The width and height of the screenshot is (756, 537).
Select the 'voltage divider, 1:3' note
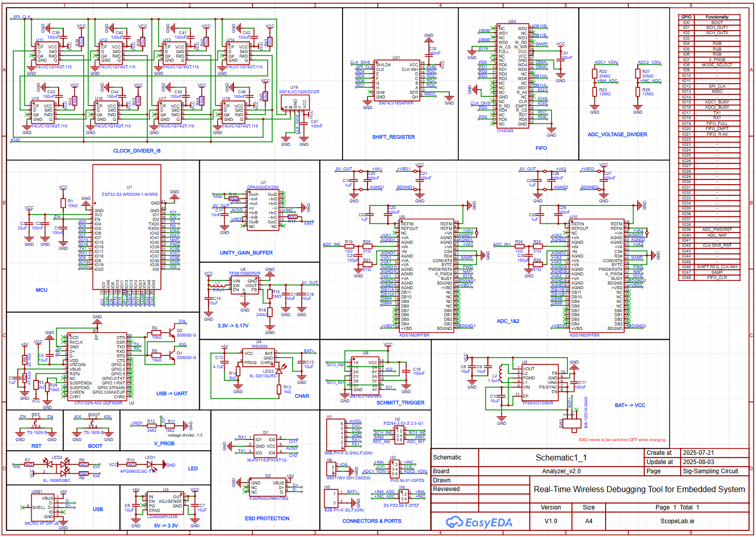185,436
